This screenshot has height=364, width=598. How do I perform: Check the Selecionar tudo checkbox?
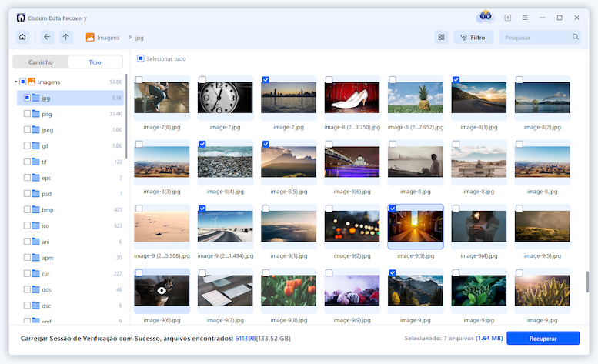coord(140,58)
